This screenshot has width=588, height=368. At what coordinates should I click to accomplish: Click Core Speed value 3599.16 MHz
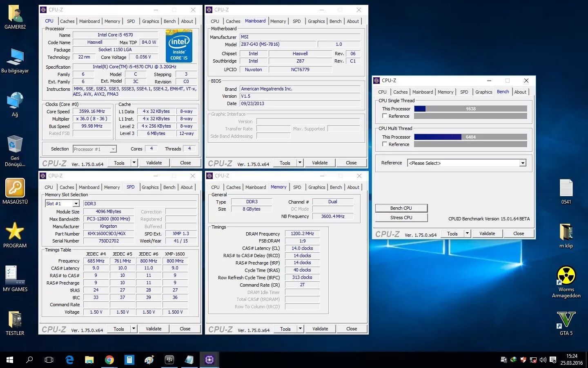(92, 111)
